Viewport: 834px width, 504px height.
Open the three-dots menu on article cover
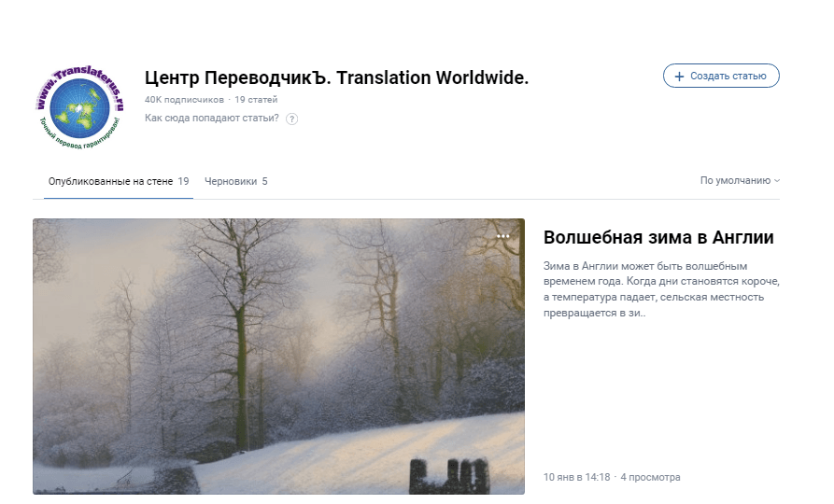pyautogui.click(x=502, y=236)
